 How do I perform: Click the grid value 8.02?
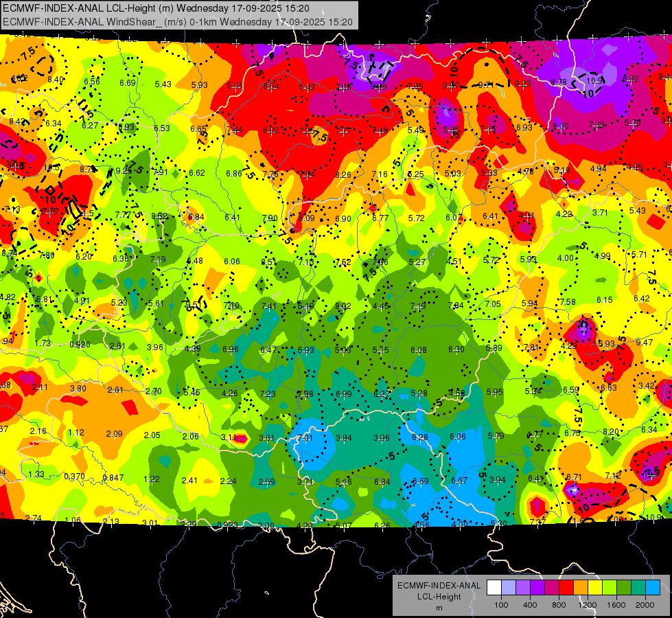(x=343, y=306)
